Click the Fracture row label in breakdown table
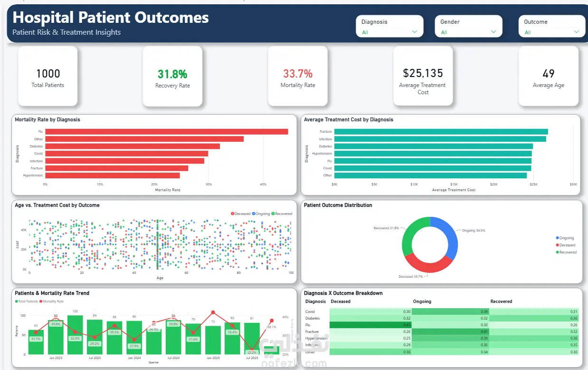 (x=312, y=331)
